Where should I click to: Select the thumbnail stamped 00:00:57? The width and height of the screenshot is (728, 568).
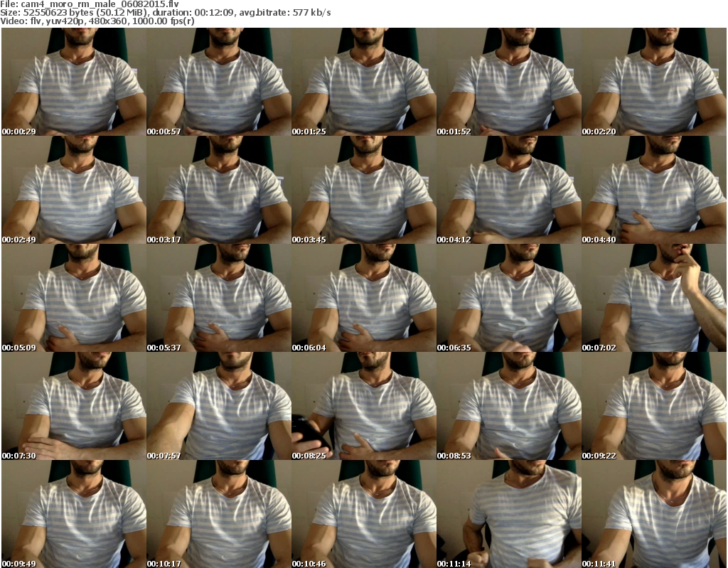point(219,82)
